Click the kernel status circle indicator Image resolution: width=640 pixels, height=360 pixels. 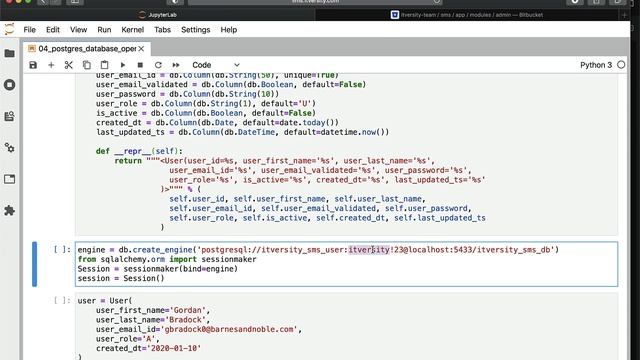click(x=621, y=65)
